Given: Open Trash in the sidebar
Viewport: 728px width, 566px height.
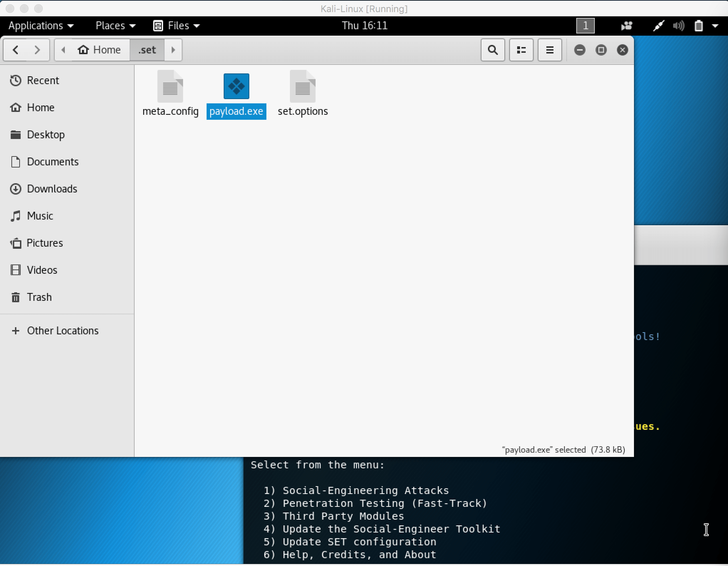Looking at the screenshot, I should pyautogui.click(x=39, y=297).
